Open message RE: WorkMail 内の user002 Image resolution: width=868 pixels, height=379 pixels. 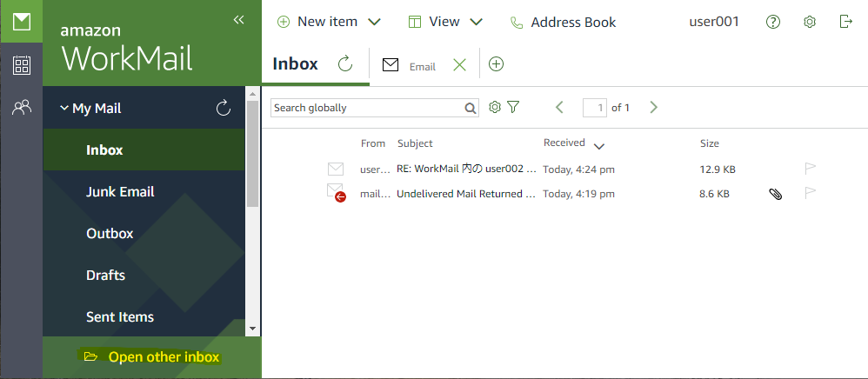(x=466, y=170)
